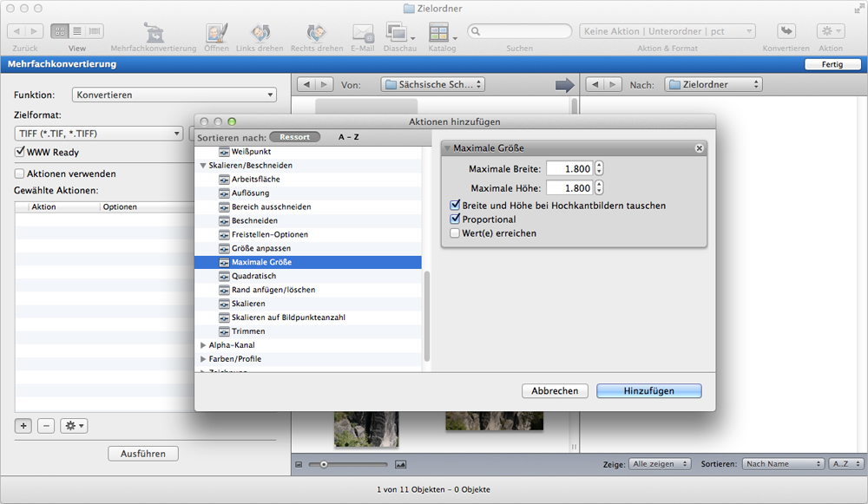Screen dimensions: 868x504
Task: Open the Funktion Konvertieren dropdown
Action: [x=174, y=95]
